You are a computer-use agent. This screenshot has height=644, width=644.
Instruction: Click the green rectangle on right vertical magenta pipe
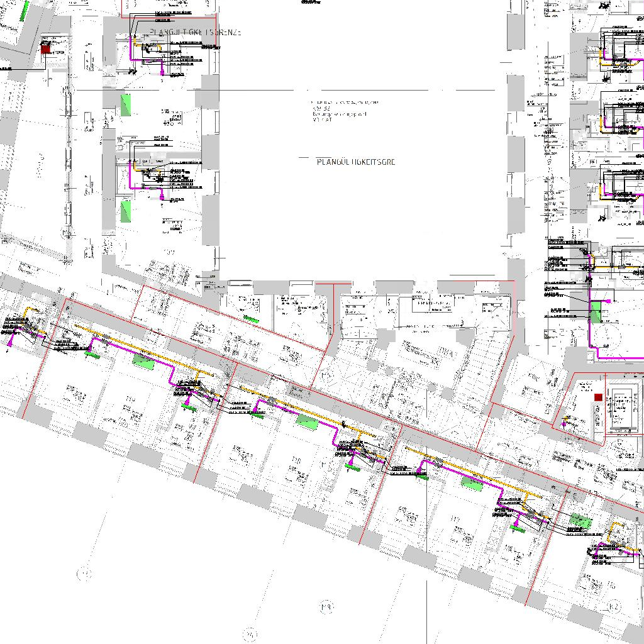coord(595,313)
